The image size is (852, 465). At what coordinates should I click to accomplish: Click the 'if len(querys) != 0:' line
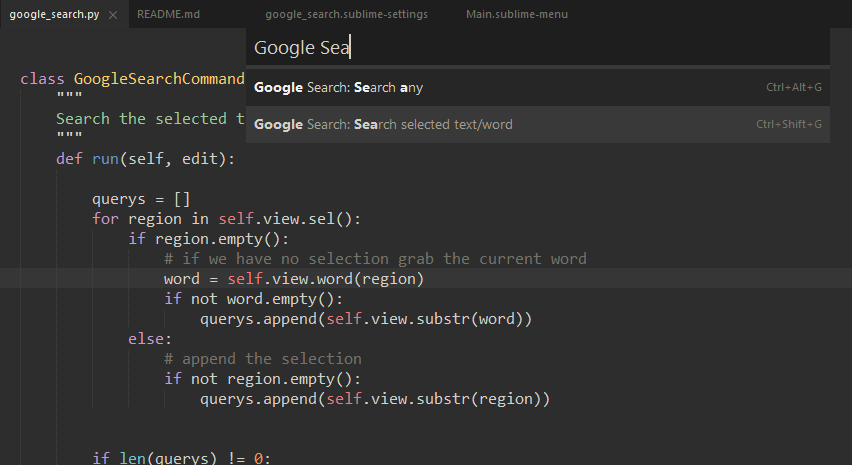coord(181,458)
